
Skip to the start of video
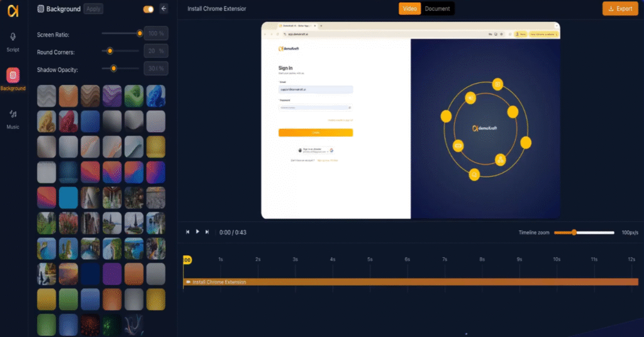[x=187, y=232]
